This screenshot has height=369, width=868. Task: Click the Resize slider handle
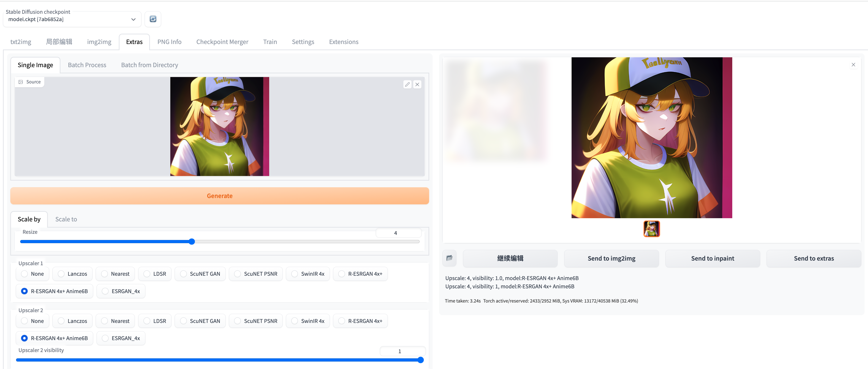click(x=192, y=242)
